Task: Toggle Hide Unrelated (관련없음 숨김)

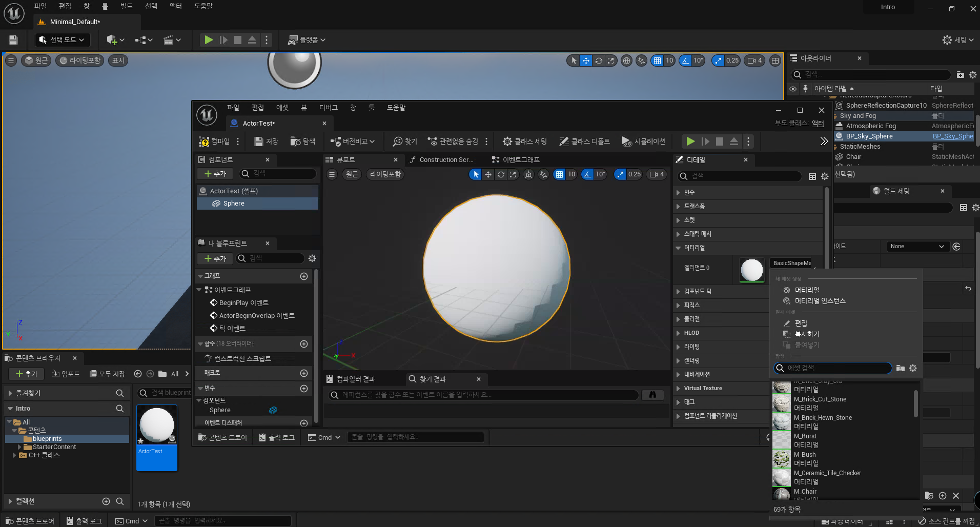Action: (x=453, y=141)
